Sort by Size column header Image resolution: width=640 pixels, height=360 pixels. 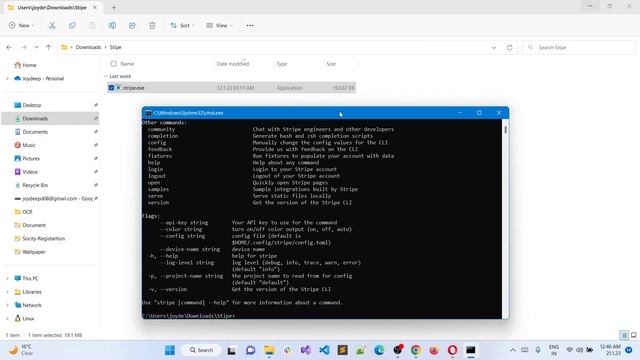pyautogui.click(x=331, y=64)
